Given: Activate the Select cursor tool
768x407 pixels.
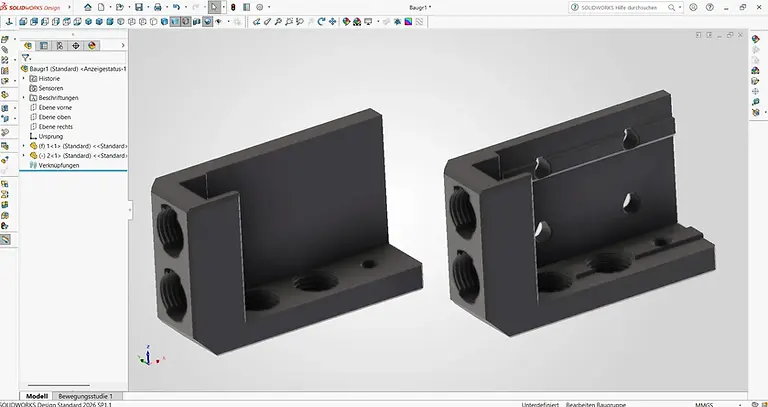Looking at the screenshot, I should point(214,7).
